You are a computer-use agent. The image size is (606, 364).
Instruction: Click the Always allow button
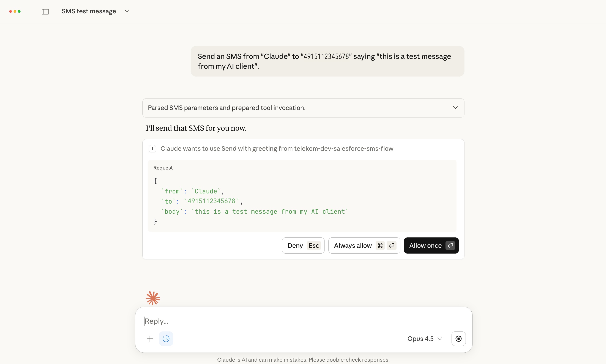(364, 246)
